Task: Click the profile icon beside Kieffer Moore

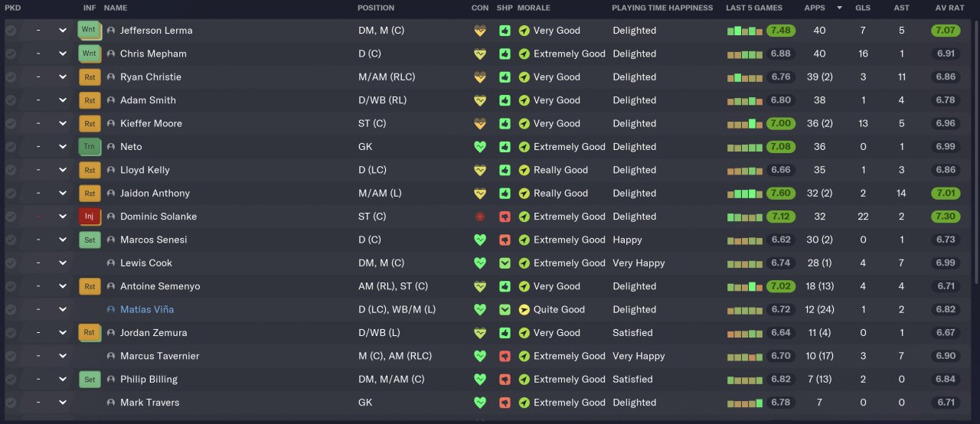Action: [111, 124]
